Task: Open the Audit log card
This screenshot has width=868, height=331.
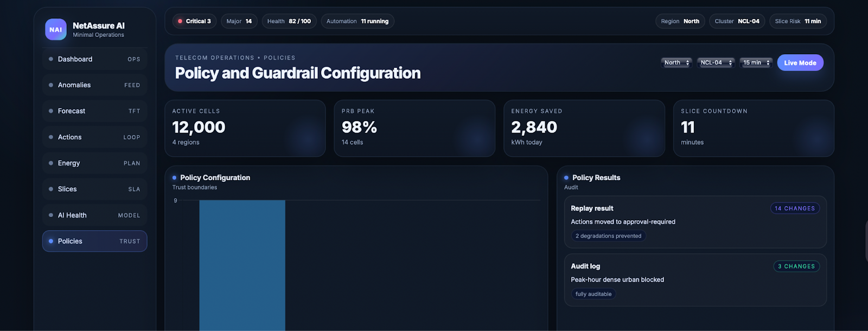Action: click(695, 280)
